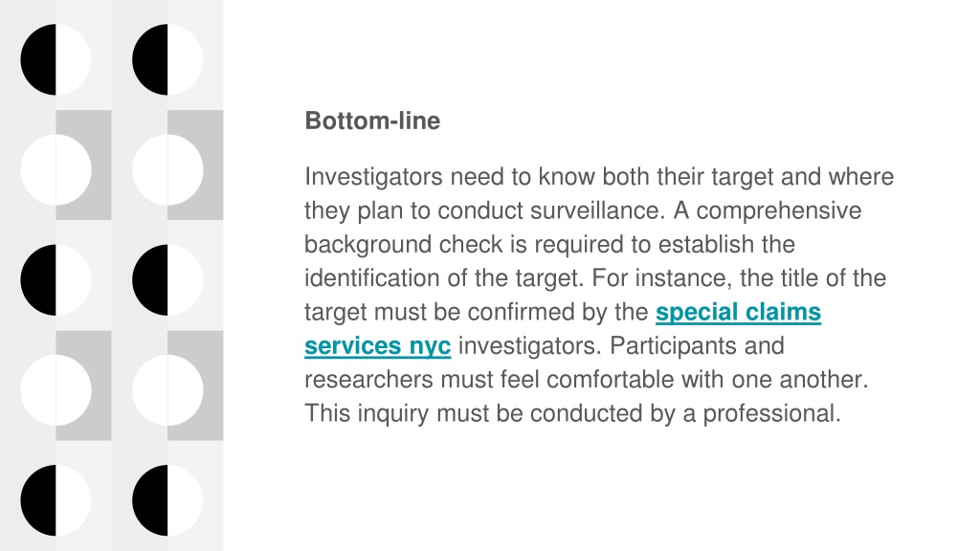Click bottom-row left half-black circle
980x551 pixels.
[56, 500]
